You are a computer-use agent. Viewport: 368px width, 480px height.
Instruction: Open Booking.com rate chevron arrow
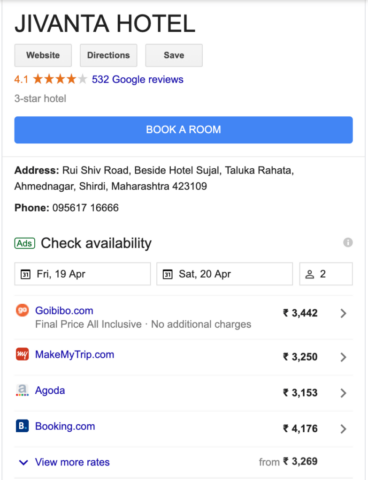[343, 429]
